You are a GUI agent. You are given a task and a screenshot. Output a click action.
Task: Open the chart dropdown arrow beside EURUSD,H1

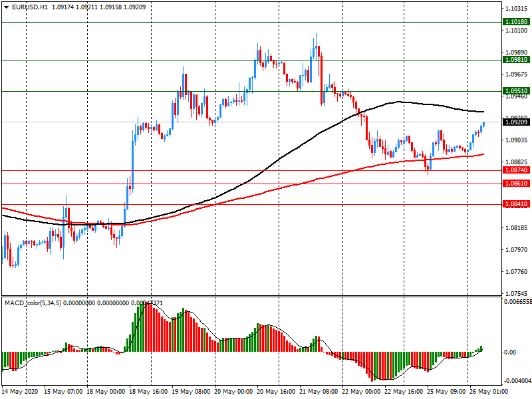(7, 7)
